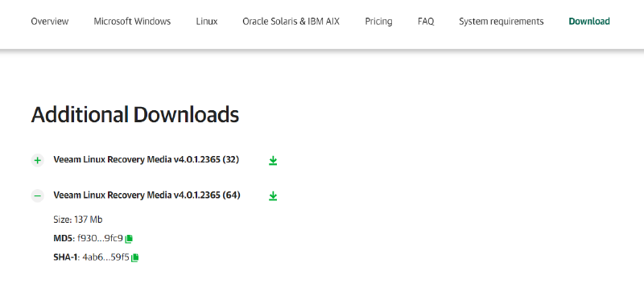Click the Size: 137 Mb text

pyautogui.click(x=78, y=220)
